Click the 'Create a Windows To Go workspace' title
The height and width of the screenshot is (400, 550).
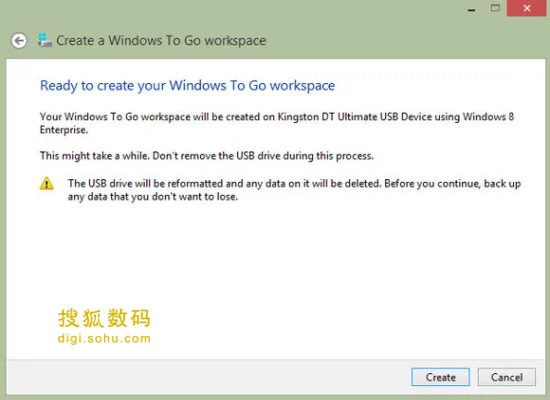pyautogui.click(x=161, y=41)
